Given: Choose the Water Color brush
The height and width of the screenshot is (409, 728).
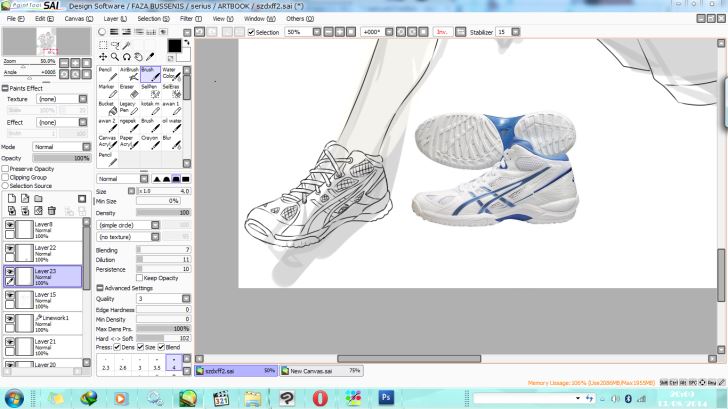Looking at the screenshot, I should pyautogui.click(x=171, y=74).
